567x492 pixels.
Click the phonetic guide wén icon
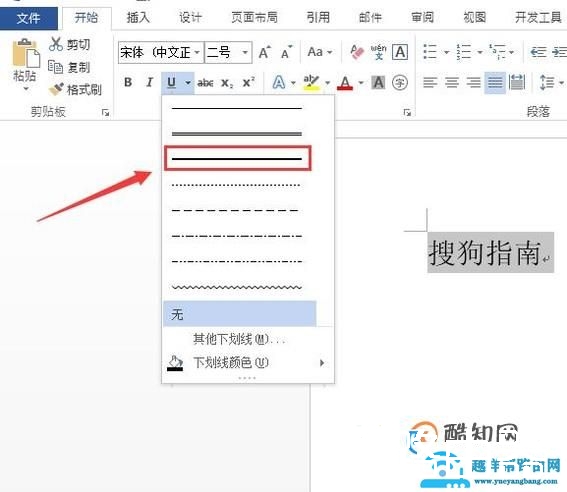[378, 52]
